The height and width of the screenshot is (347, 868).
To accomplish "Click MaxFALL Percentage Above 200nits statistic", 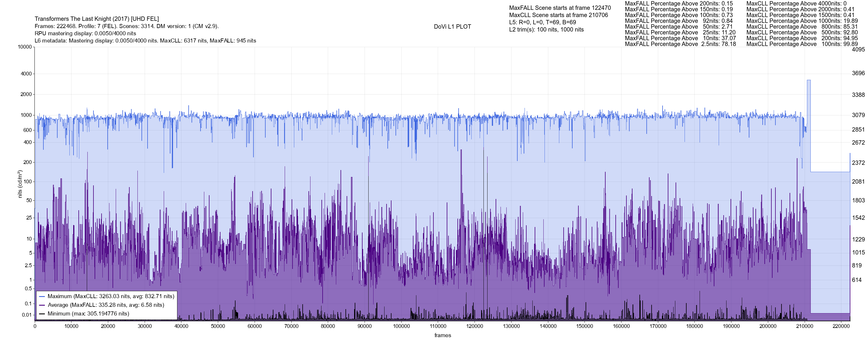I will tap(678, 3).
